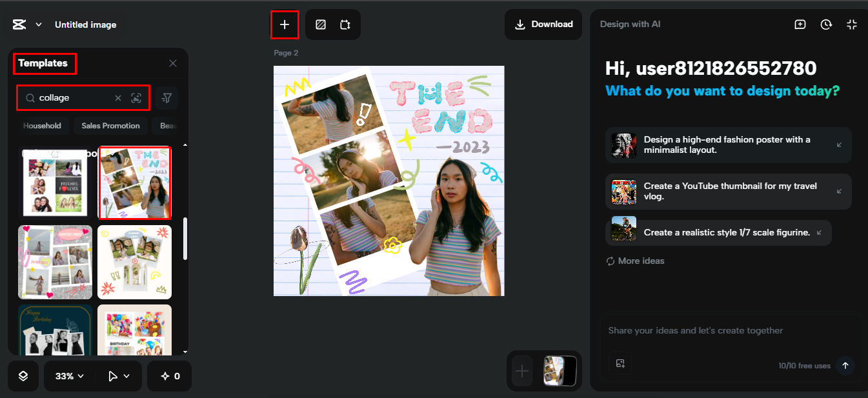Open the zoom level 33% dropdown
This screenshot has height=398, width=868.
point(68,376)
